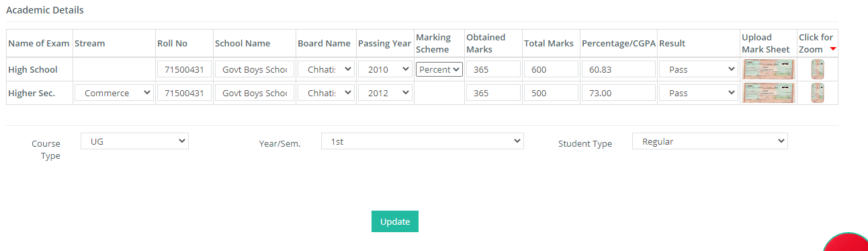The height and width of the screenshot is (251, 868).
Task: Open High School Result Pass dropdown
Action: pos(698,69)
